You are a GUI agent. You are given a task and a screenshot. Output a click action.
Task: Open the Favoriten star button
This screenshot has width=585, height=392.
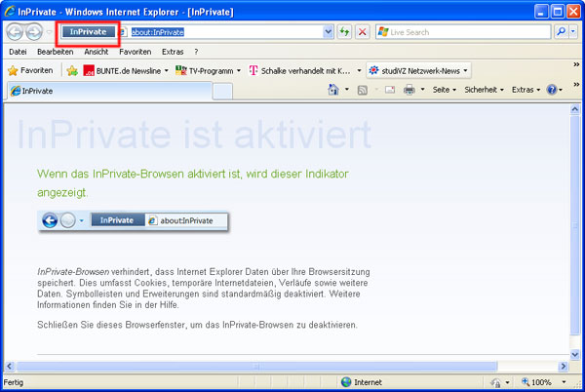click(x=30, y=70)
